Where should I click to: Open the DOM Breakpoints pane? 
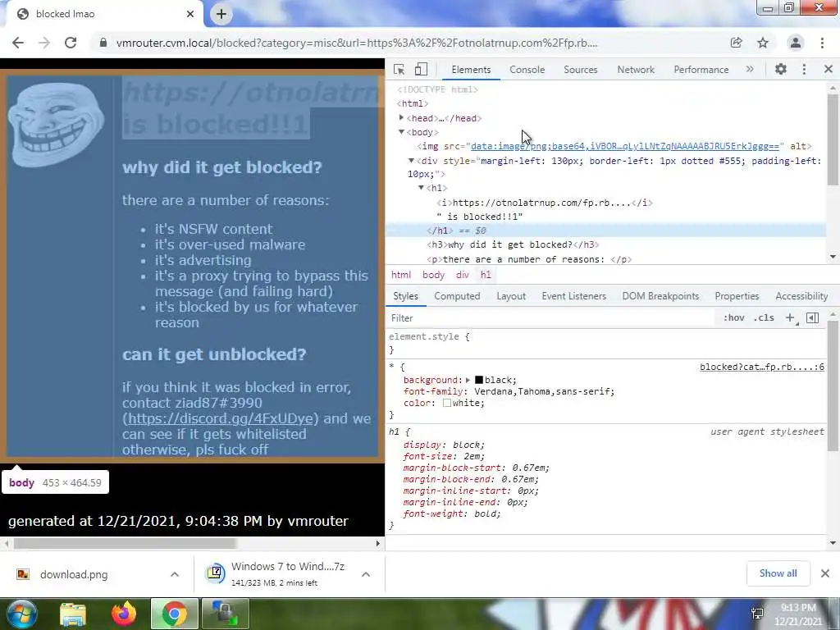[660, 296]
